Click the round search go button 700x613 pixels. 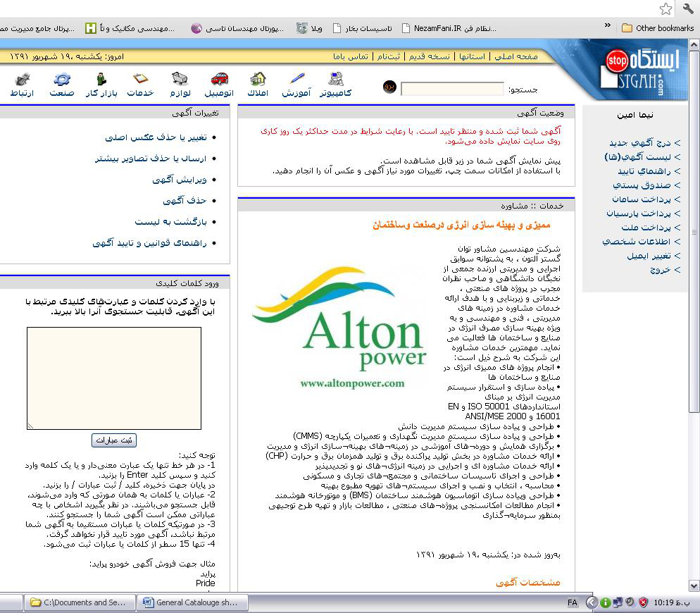(389, 87)
